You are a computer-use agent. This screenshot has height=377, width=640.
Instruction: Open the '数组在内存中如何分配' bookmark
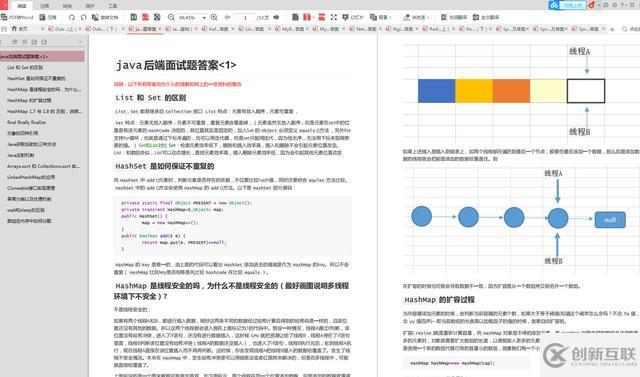29,221
